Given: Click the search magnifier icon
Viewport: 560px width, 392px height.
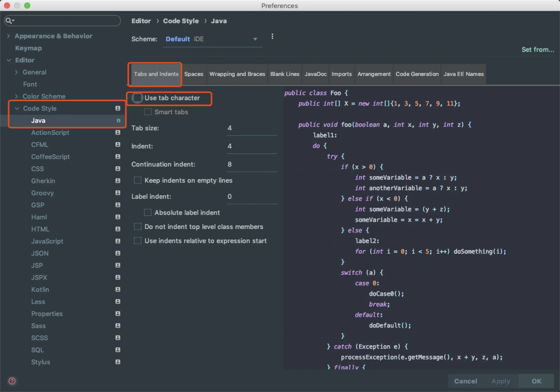Looking at the screenshot, I should [9, 21].
